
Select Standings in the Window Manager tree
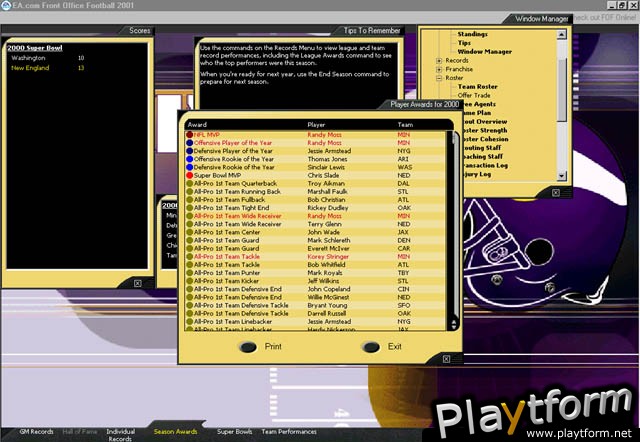tap(473, 34)
